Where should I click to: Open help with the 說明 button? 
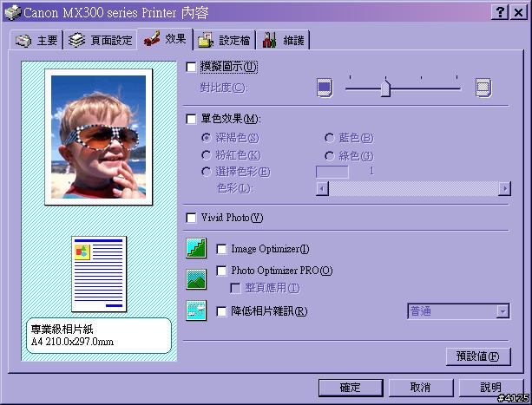[491, 388]
